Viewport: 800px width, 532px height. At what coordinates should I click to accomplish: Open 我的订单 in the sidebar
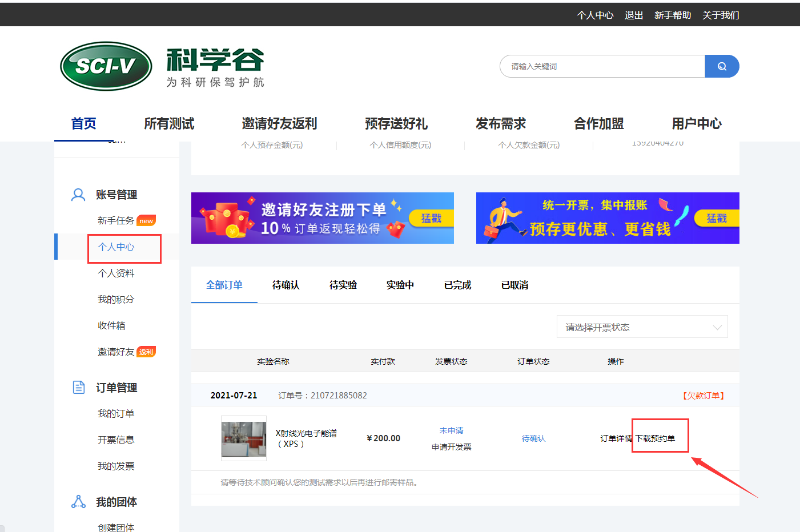[x=116, y=414]
